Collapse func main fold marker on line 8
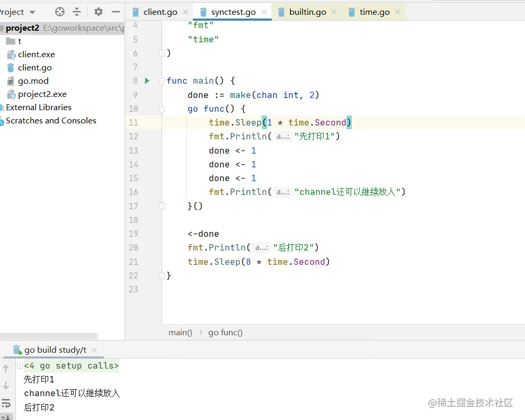 point(162,81)
